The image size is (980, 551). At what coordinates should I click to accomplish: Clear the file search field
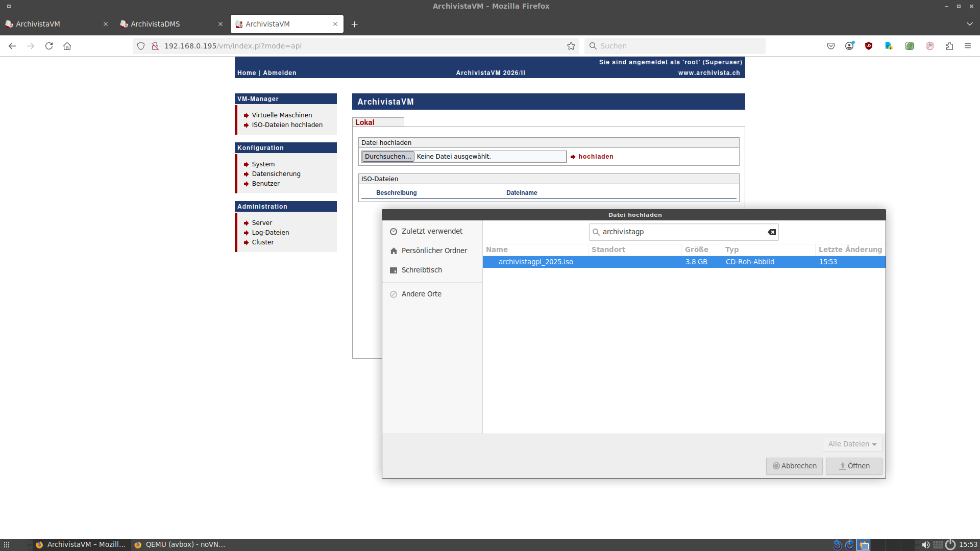[x=772, y=232]
